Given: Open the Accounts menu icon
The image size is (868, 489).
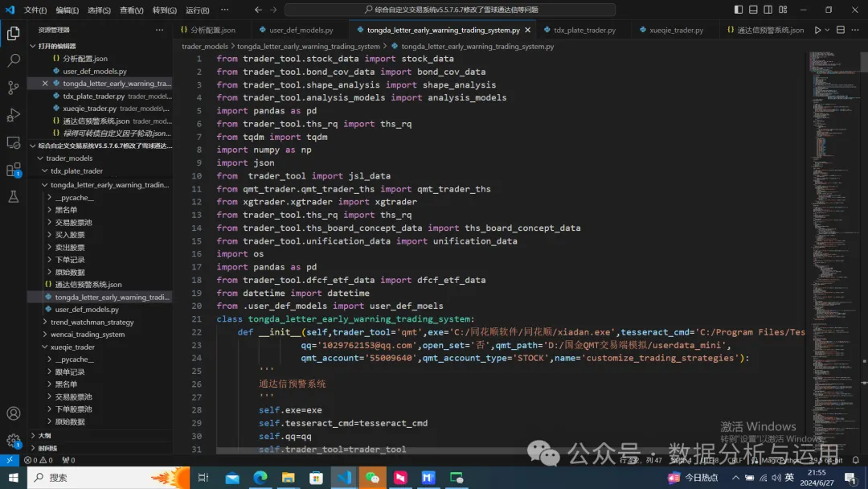Looking at the screenshot, I should point(14,413).
